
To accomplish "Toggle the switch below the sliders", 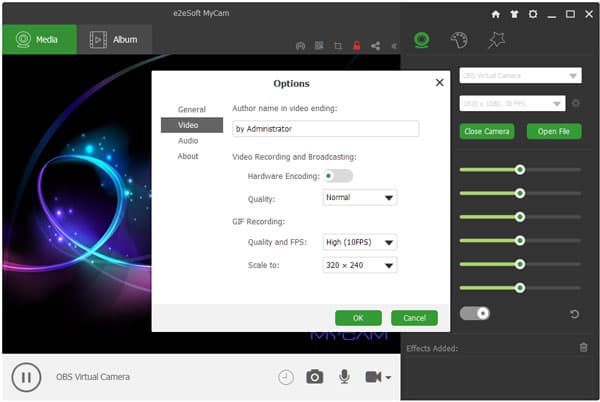I will [x=474, y=313].
